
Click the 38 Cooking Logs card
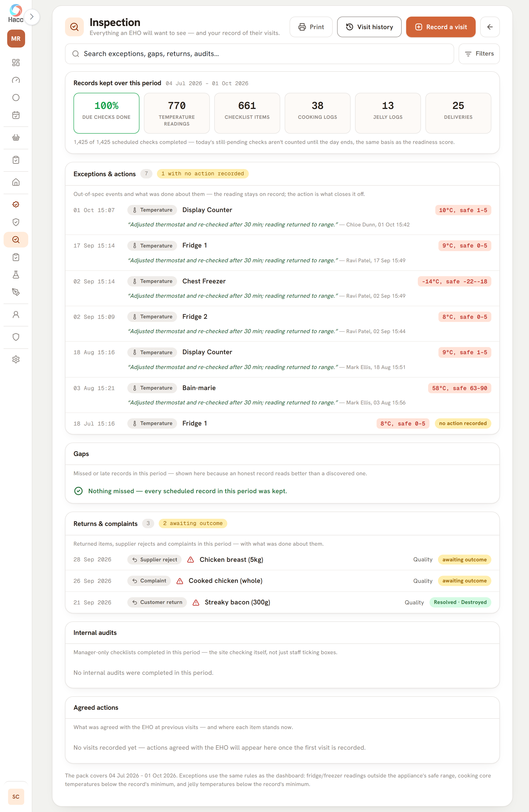(317, 113)
